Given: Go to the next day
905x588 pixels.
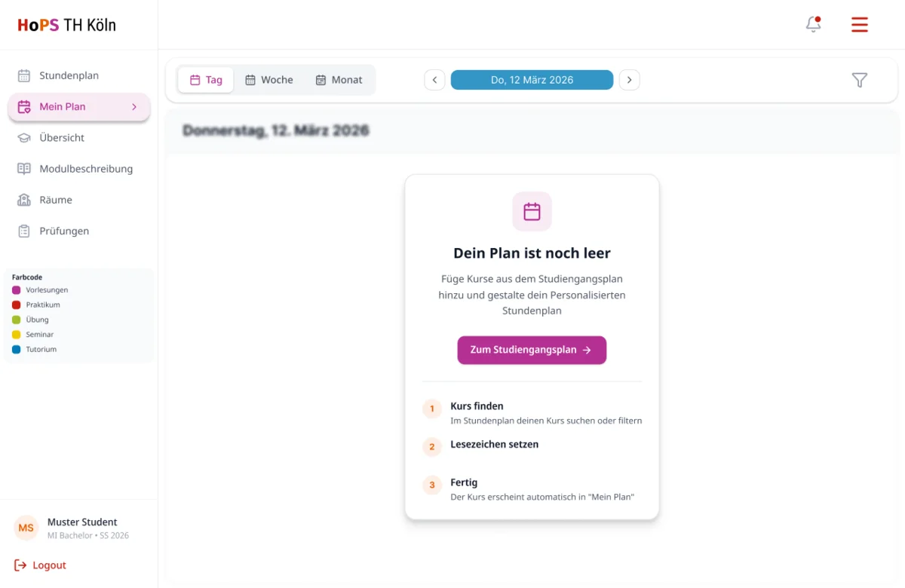Looking at the screenshot, I should pos(630,80).
